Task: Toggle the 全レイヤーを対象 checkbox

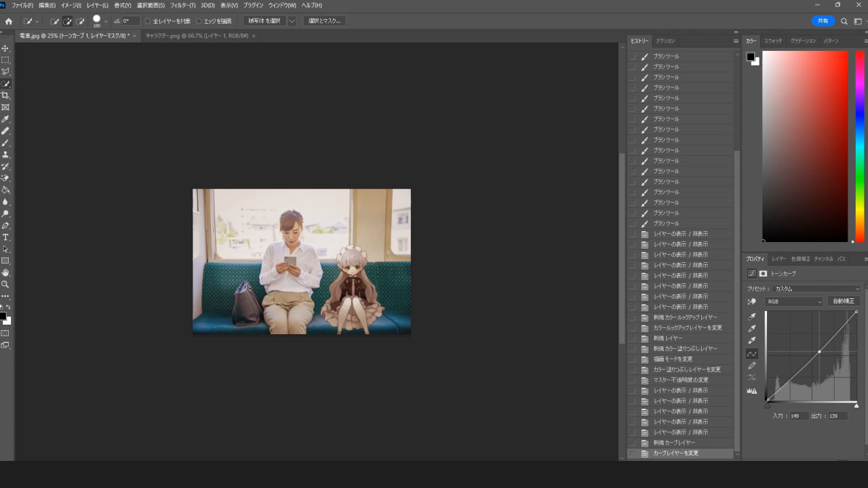Action: 148,21
